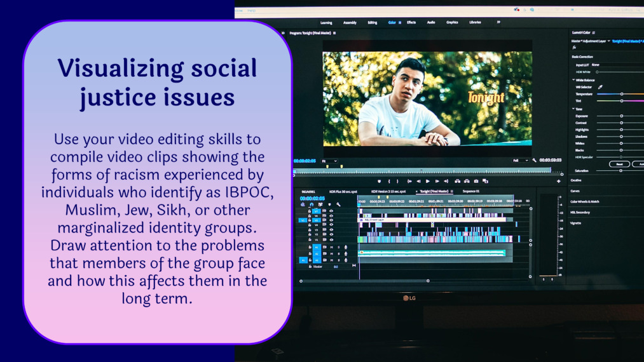The image size is (644, 362).
Task: Step back one frame in Program monitor
Action: point(418,181)
